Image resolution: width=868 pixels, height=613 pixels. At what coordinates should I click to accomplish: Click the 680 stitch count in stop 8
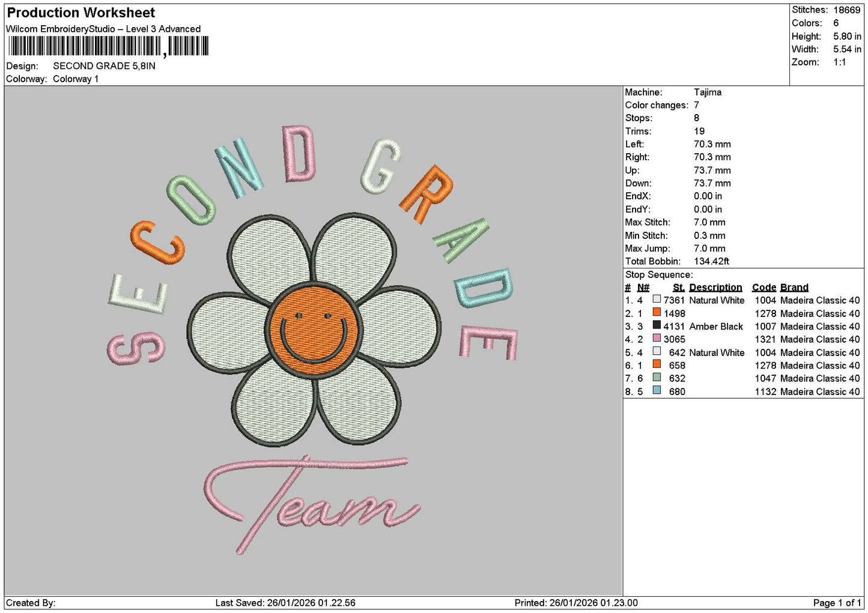click(677, 391)
